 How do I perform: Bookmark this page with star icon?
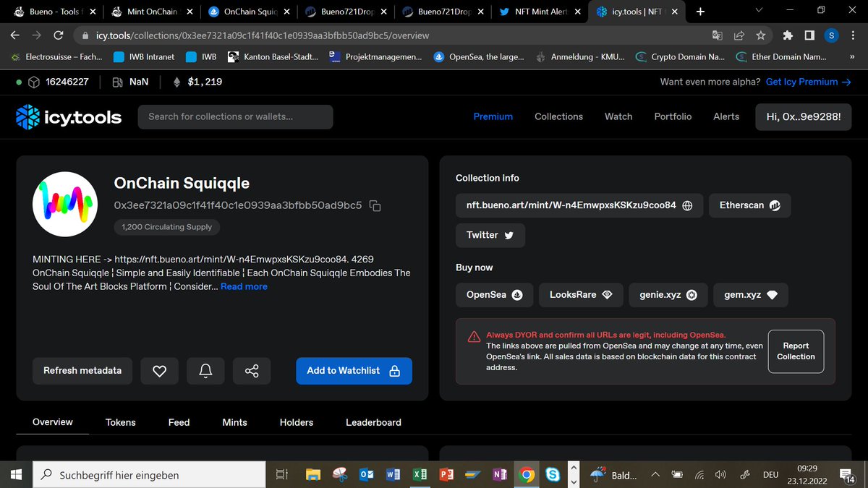click(x=760, y=35)
